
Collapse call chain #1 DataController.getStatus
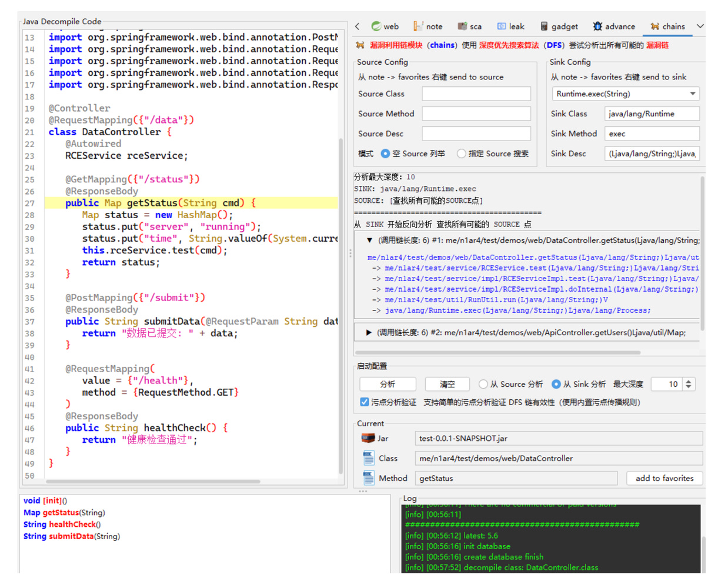(x=369, y=240)
